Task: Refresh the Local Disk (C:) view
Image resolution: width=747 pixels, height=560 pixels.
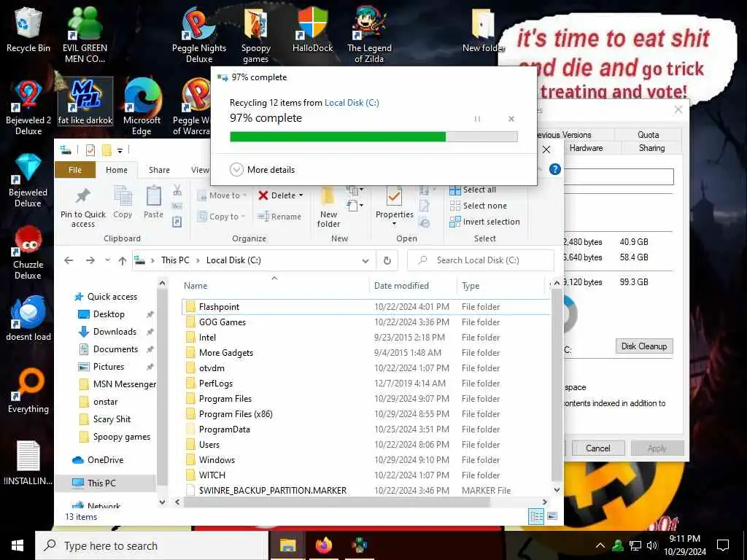Action: pyautogui.click(x=387, y=260)
